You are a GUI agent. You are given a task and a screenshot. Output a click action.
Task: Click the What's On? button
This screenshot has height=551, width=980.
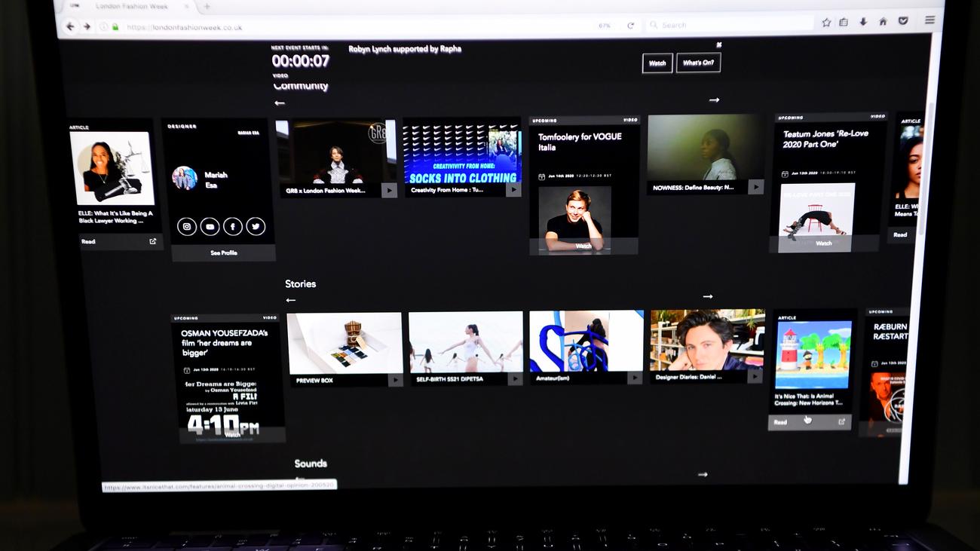[698, 63]
